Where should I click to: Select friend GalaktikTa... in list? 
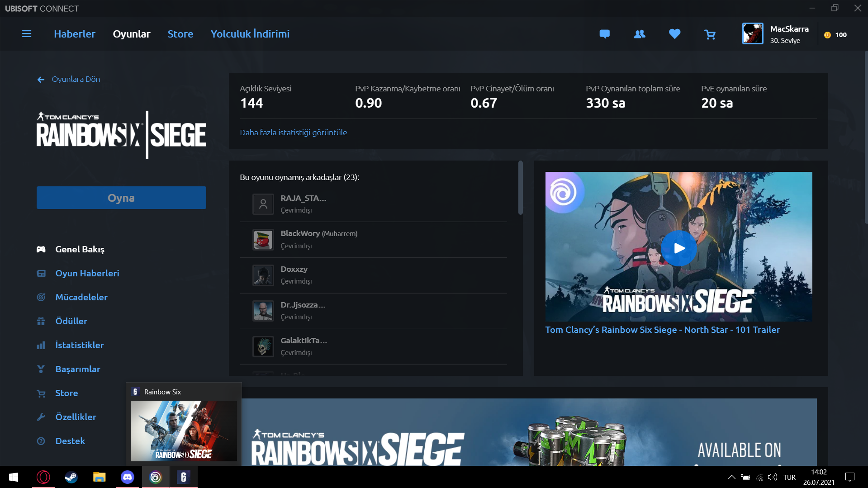[x=373, y=347]
